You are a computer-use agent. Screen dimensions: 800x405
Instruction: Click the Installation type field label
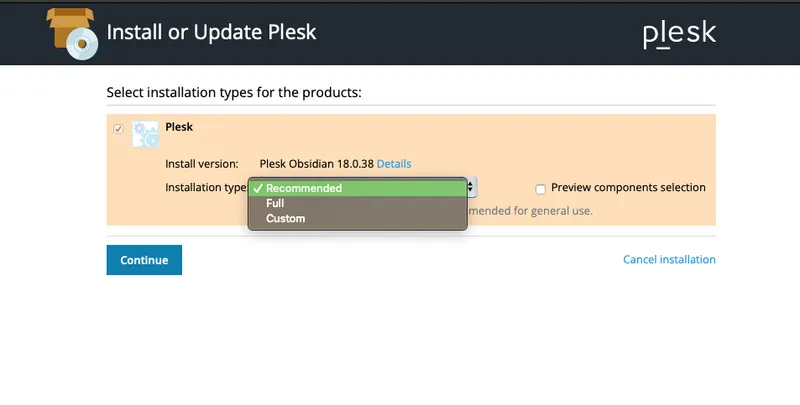tap(206, 188)
